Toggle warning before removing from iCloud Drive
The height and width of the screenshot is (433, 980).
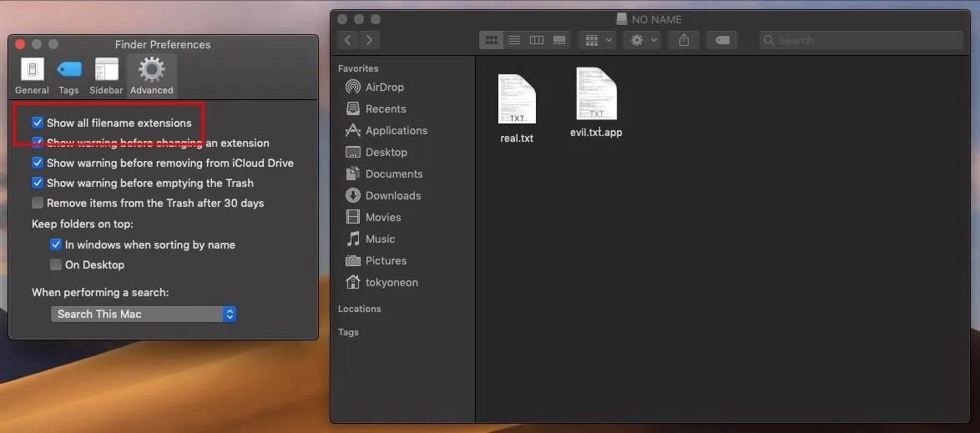pyautogui.click(x=38, y=163)
